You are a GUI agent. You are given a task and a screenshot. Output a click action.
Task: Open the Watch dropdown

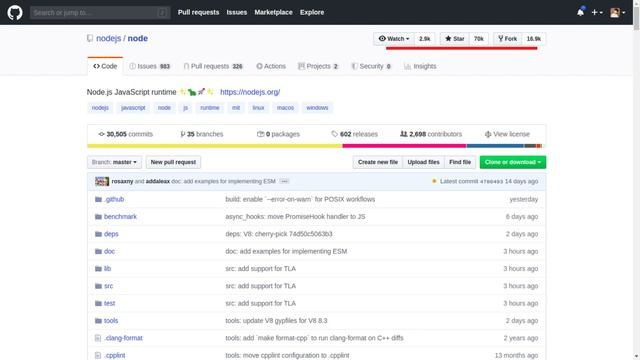(394, 39)
